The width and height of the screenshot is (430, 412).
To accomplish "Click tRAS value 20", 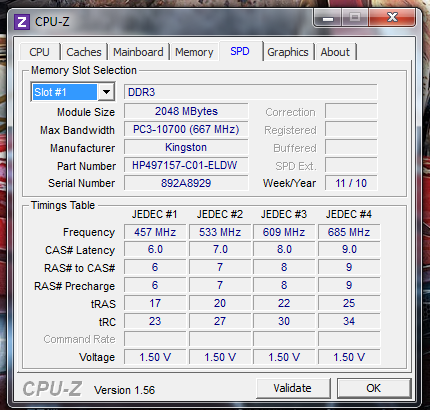I will click(x=220, y=303).
